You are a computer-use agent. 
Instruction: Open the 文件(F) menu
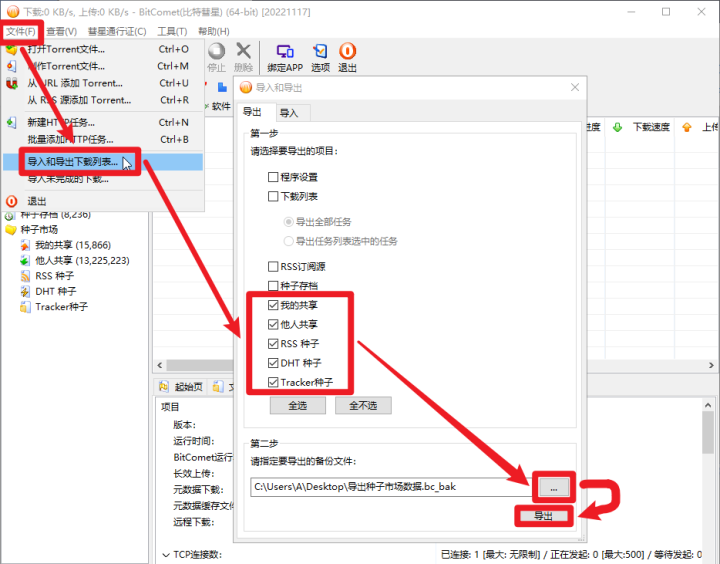pyautogui.click(x=21, y=32)
